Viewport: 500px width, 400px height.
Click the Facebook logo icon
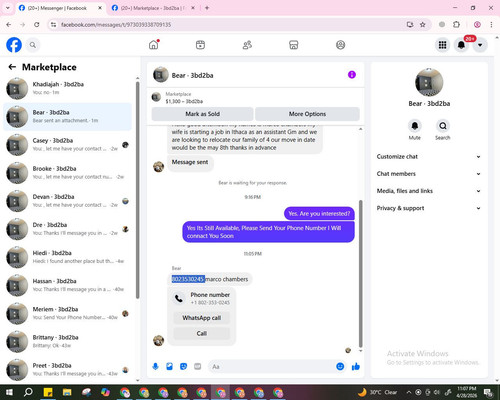(x=14, y=45)
